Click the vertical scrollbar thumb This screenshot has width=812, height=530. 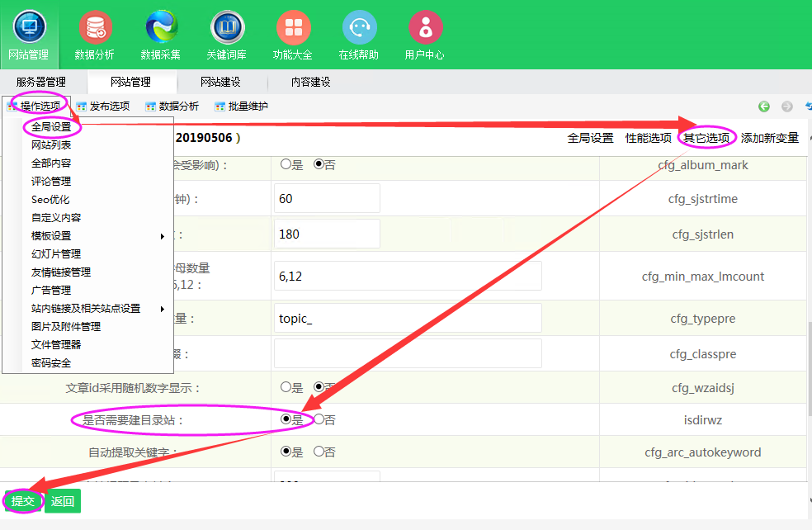point(810,368)
